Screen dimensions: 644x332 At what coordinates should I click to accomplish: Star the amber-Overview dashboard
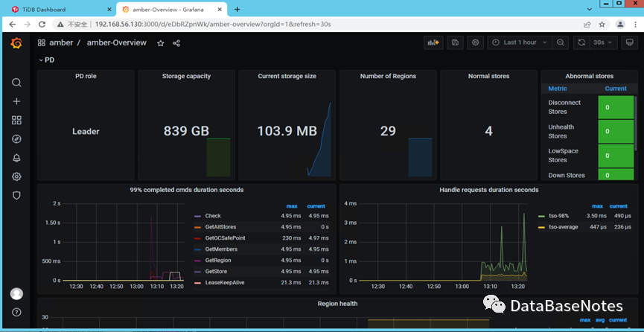pyautogui.click(x=161, y=43)
